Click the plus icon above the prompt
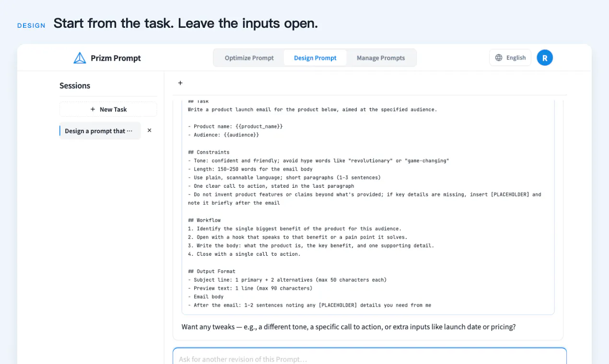The image size is (609, 364). pyautogui.click(x=180, y=83)
